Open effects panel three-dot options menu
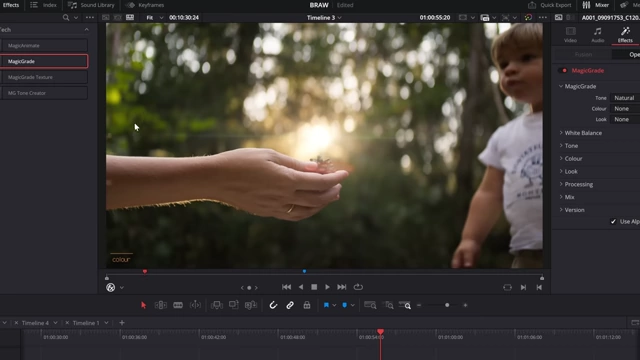 [89, 18]
